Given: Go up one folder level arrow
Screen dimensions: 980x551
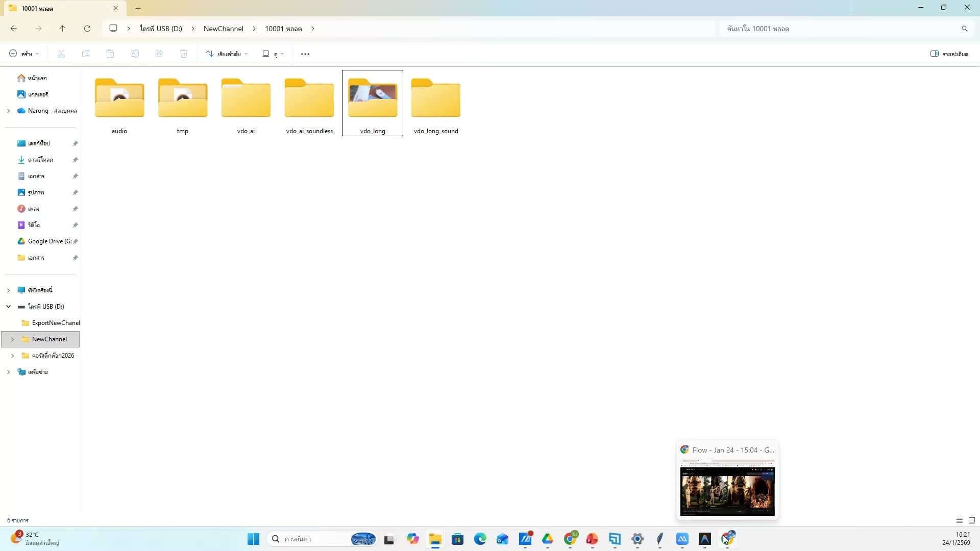Looking at the screenshot, I should 62,29.
